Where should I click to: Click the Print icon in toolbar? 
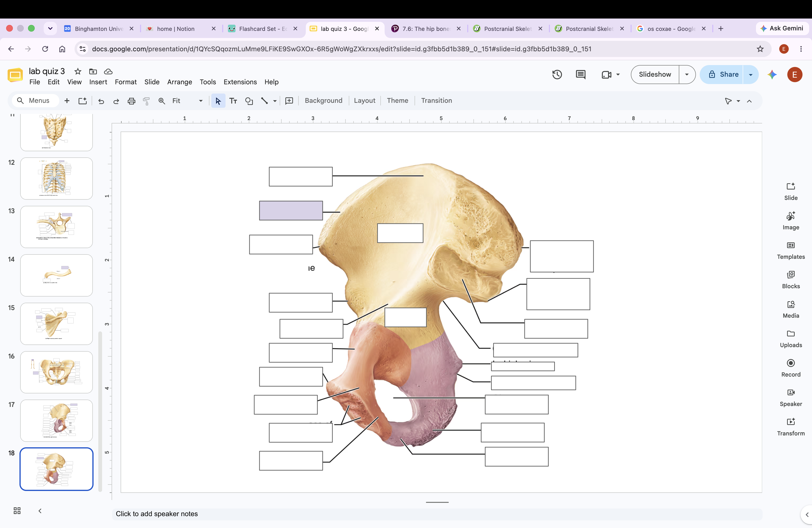pyautogui.click(x=131, y=101)
